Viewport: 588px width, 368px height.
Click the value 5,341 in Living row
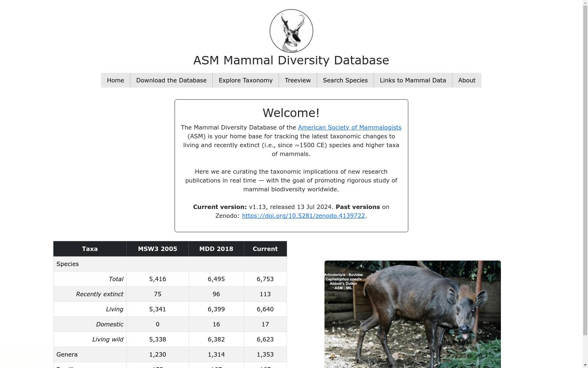[x=158, y=309]
